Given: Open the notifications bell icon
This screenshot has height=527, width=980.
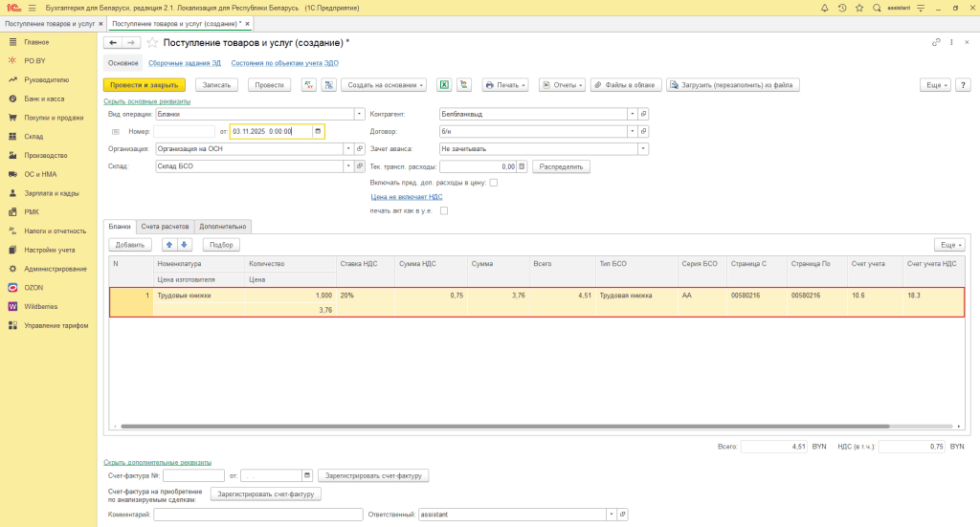Looking at the screenshot, I should 824,8.
